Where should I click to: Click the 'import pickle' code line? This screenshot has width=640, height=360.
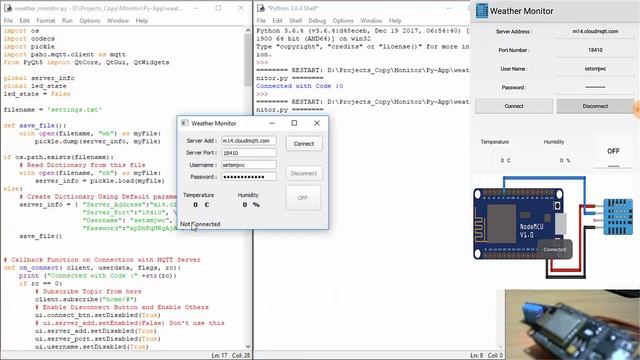pos(29,47)
